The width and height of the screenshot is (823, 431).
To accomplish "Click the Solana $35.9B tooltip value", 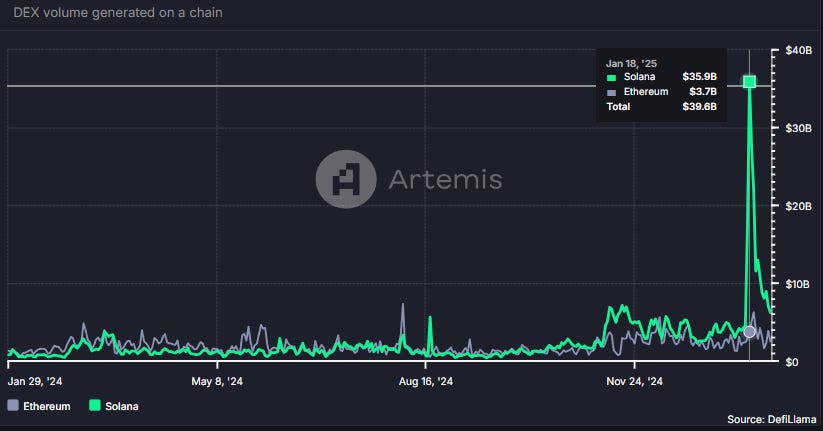I will [699, 77].
